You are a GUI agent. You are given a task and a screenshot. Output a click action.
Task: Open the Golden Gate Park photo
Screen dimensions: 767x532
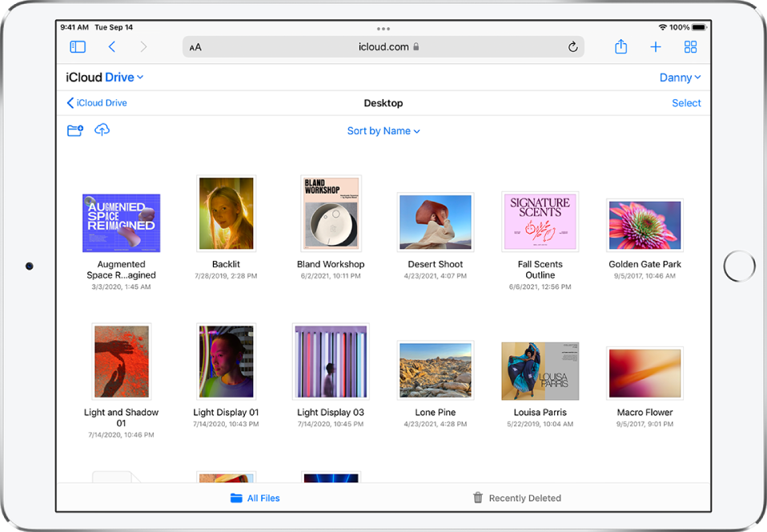[645, 226]
